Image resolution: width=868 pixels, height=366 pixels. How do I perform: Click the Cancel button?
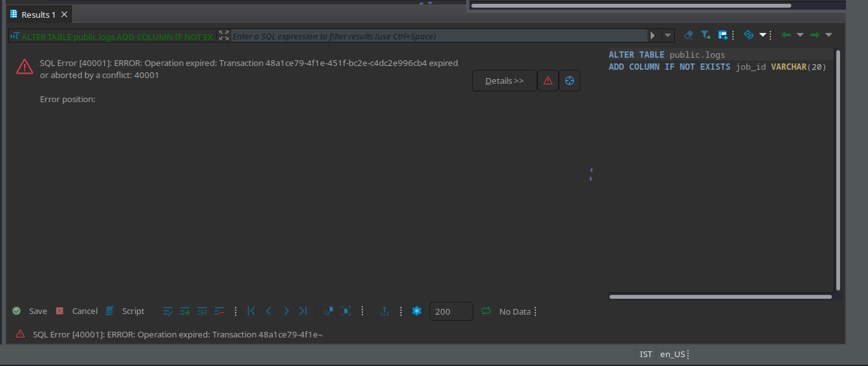pos(85,311)
